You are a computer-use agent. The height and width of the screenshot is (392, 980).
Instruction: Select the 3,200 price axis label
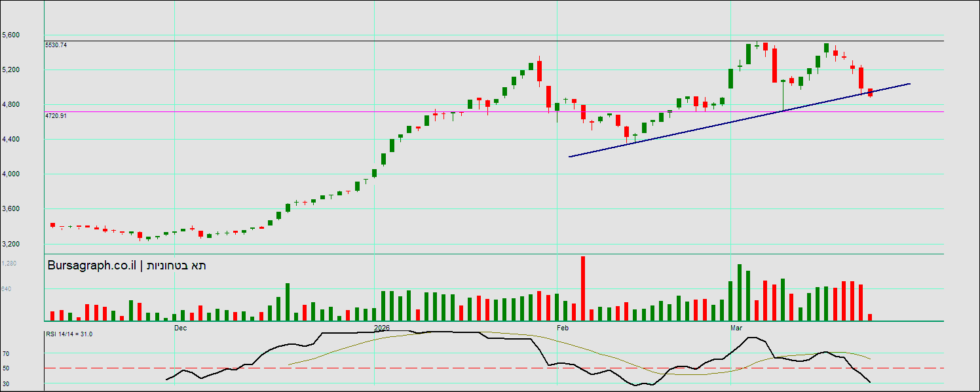[x=10, y=244]
